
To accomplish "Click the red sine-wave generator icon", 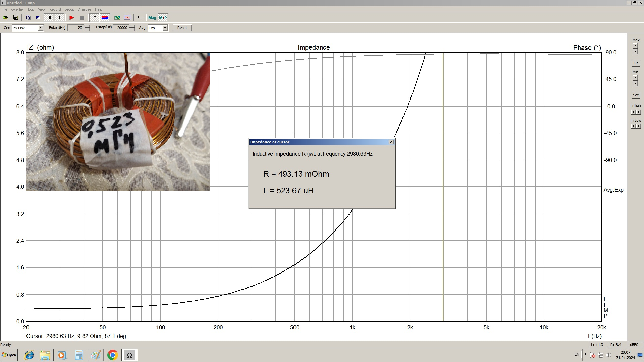I will pos(127,18).
